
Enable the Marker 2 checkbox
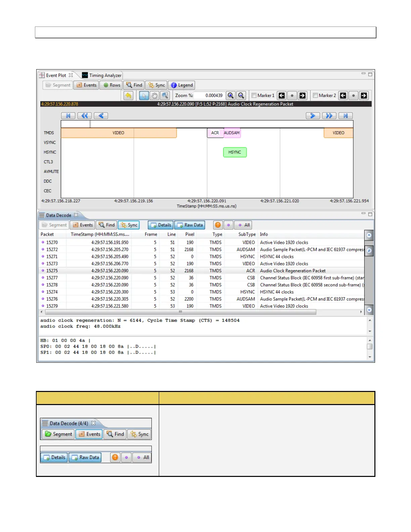tap(315, 96)
